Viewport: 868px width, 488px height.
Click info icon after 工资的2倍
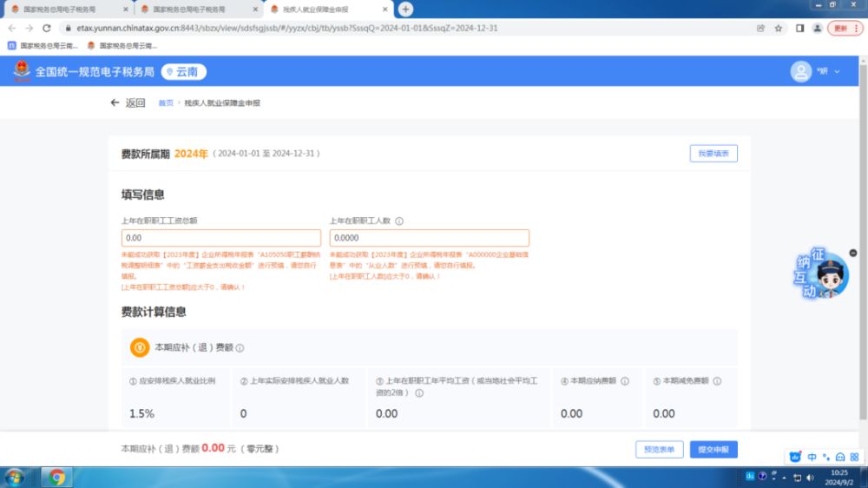coord(419,393)
